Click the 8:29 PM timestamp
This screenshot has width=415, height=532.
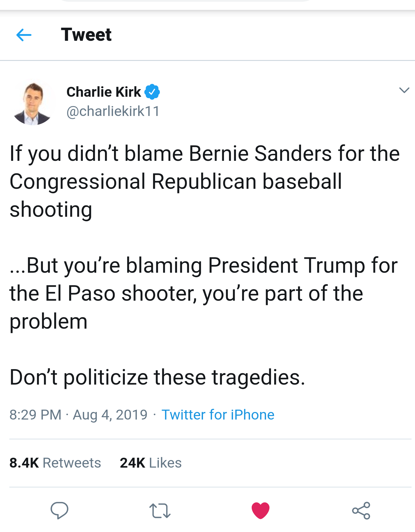point(35,415)
